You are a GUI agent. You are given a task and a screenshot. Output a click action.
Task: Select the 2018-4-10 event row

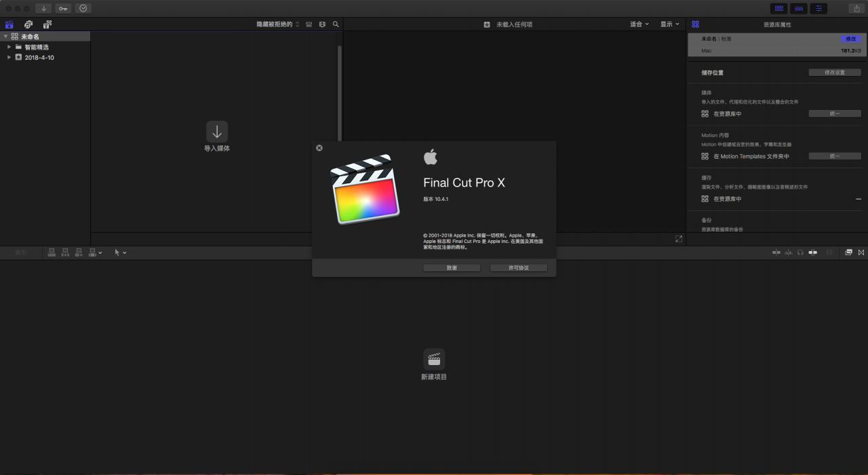coord(45,57)
